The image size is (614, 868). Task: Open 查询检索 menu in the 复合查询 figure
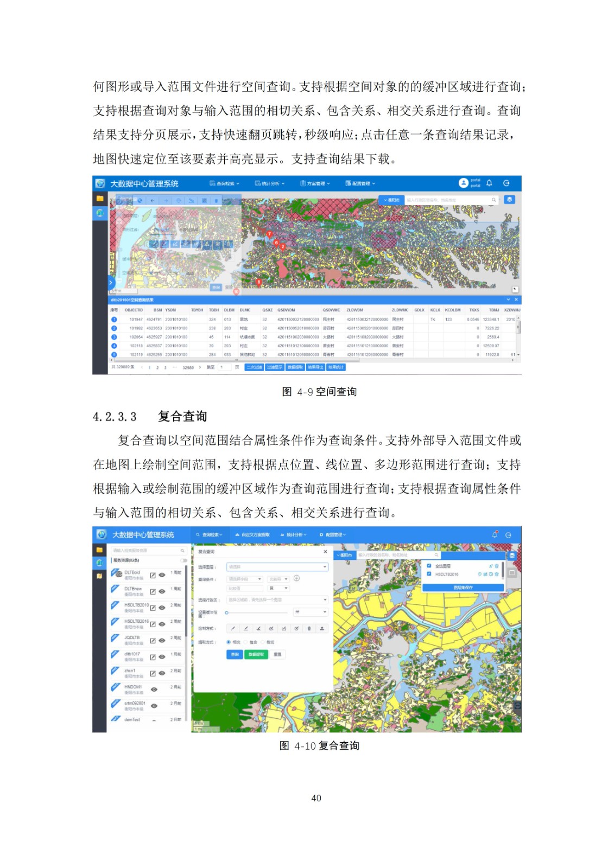click(x=210, y=535)
